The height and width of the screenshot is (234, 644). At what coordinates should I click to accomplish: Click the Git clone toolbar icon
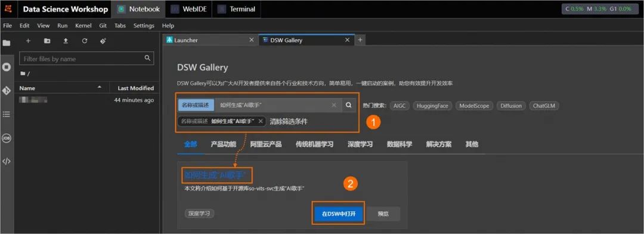pos(103,41)
